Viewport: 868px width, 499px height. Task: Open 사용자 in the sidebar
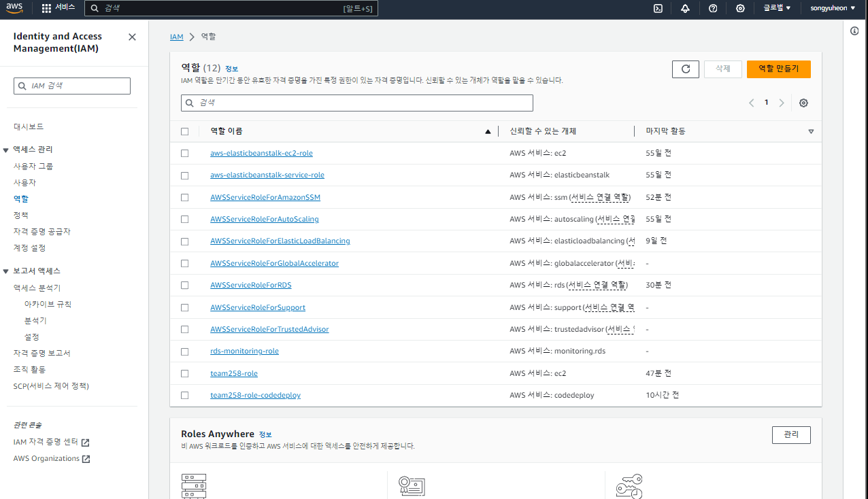pos(25,182)
